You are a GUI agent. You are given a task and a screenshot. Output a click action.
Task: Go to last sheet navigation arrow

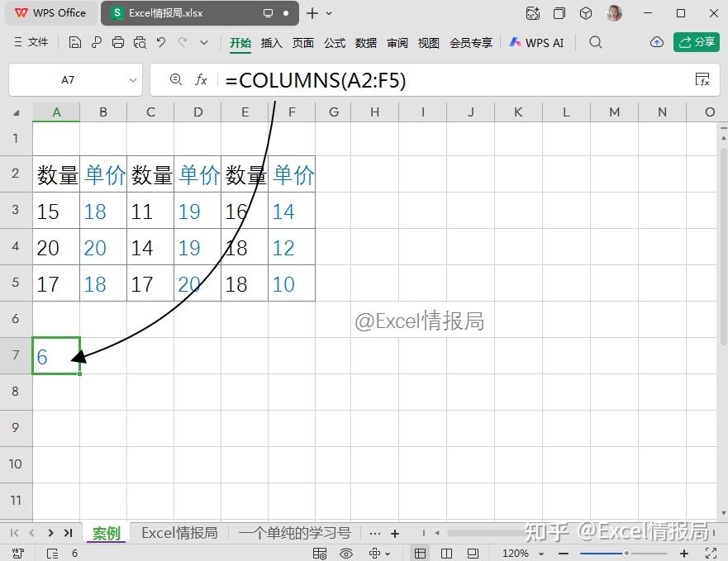(69, 533)
